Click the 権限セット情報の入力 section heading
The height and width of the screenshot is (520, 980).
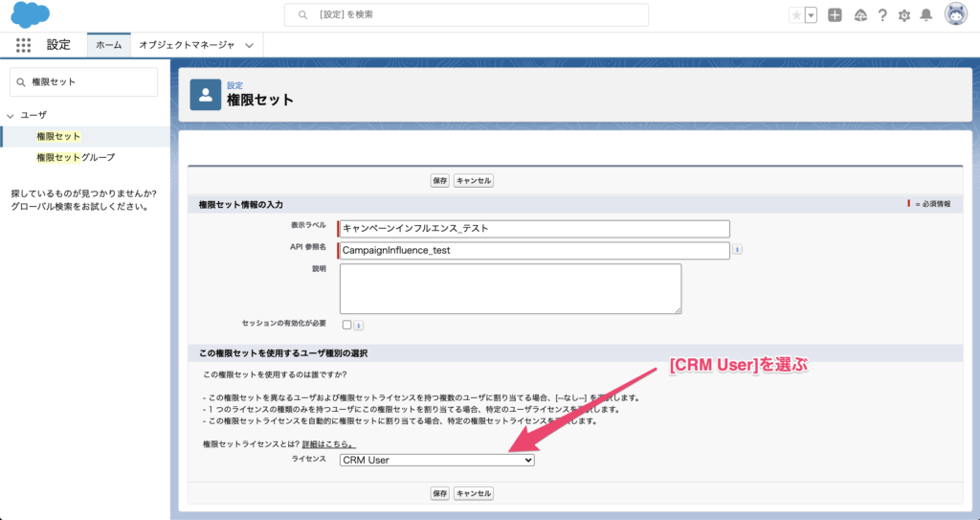tap(240, 205)
